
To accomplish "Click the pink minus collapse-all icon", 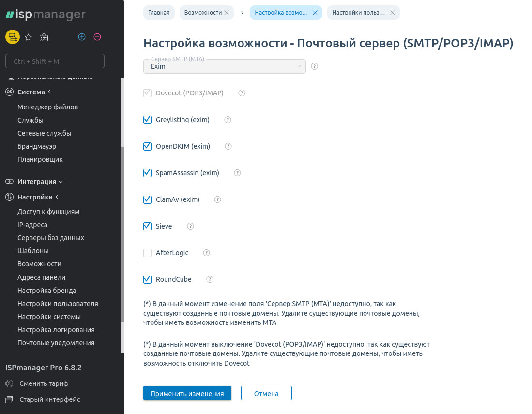I will 97,37.
